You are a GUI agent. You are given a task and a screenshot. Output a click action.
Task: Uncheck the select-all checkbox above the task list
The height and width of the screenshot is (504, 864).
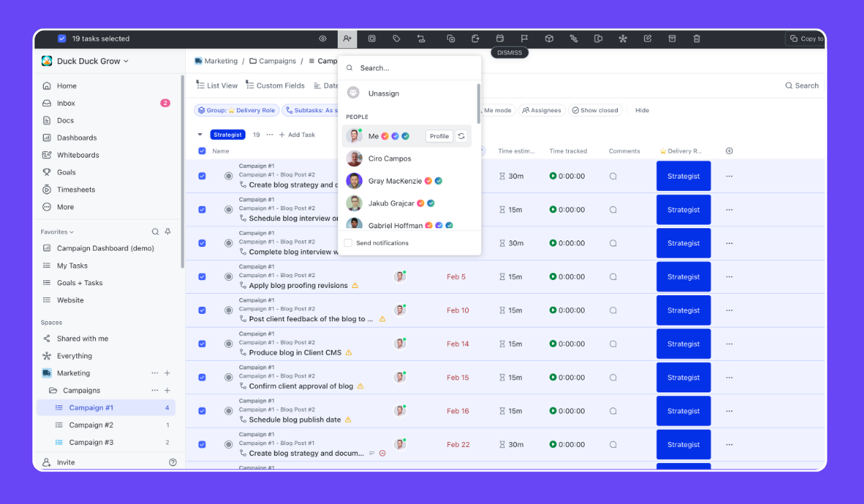tap(202, 150)
